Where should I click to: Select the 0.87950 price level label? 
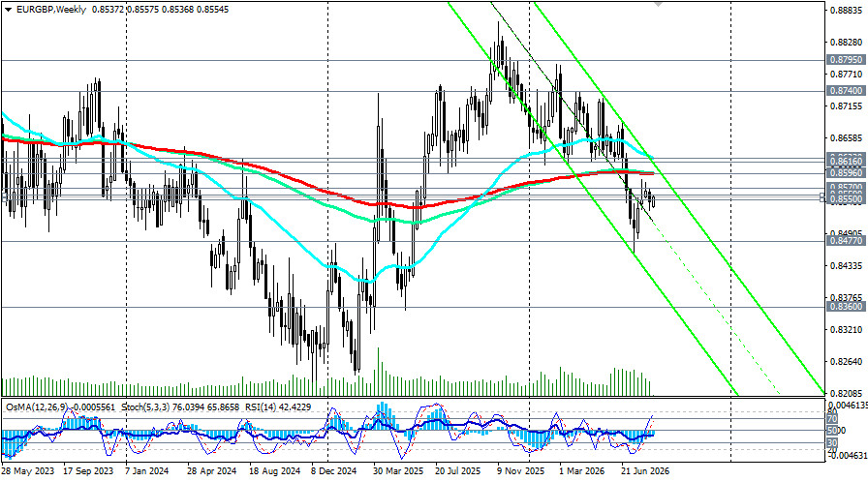(x=846, y=60)
